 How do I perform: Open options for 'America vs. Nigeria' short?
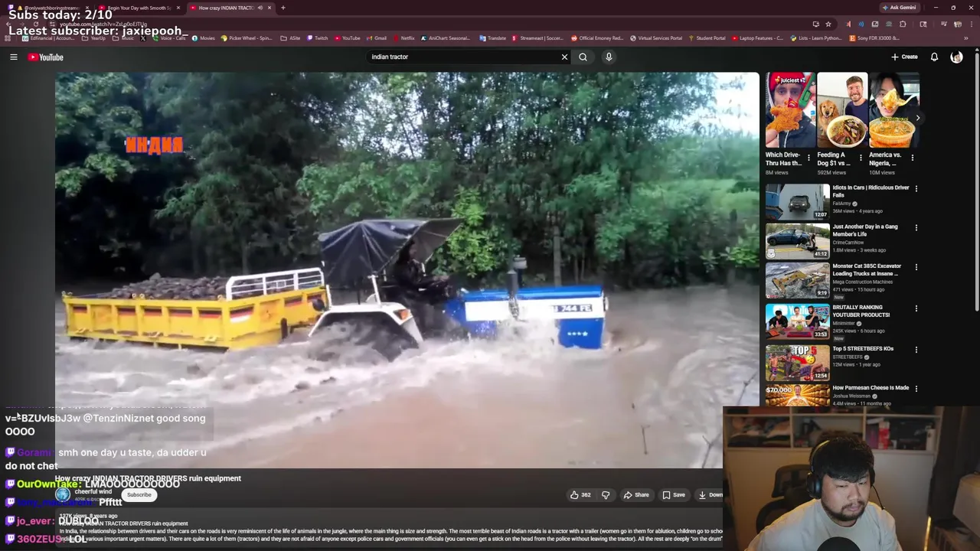click(912, 158)
